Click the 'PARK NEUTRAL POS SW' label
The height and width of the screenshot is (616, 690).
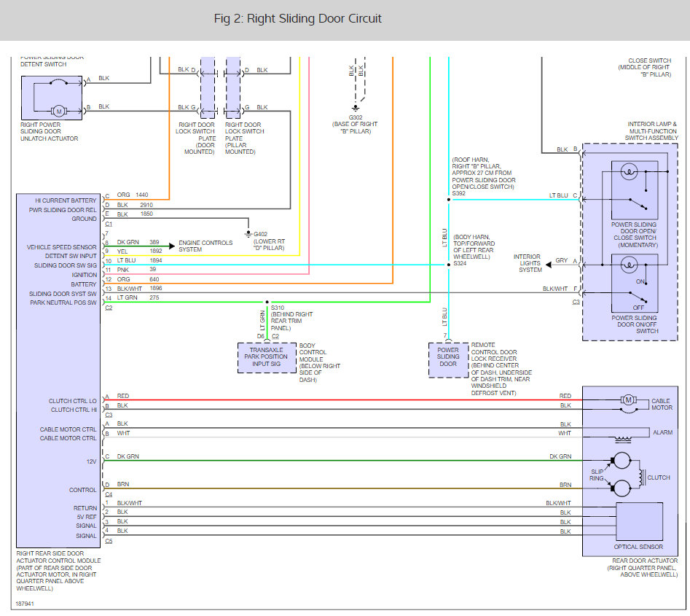pyautogui.click(x=63, y=303)
